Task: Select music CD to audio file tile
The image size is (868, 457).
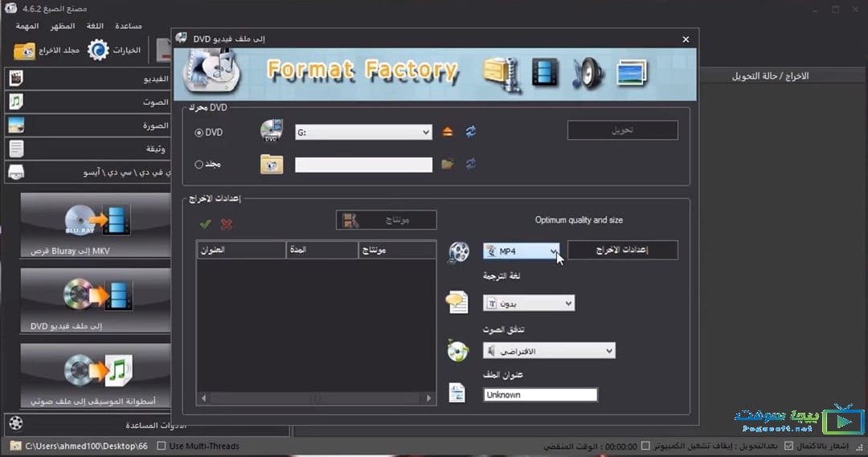Action: tap(96, 376)
